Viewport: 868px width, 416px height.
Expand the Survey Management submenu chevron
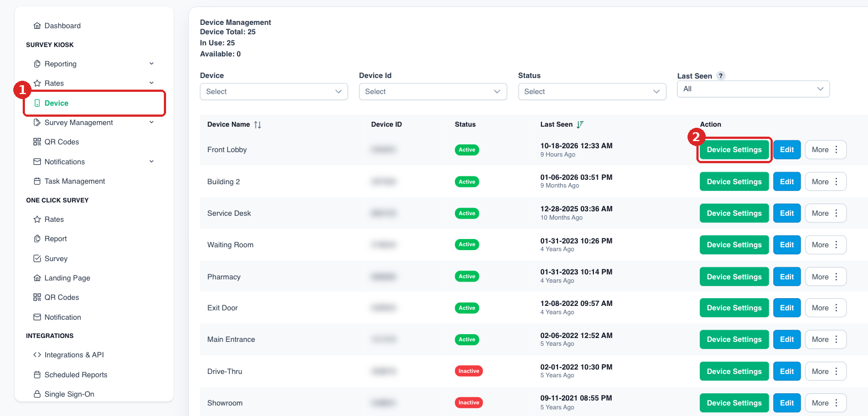coord(152,123)
